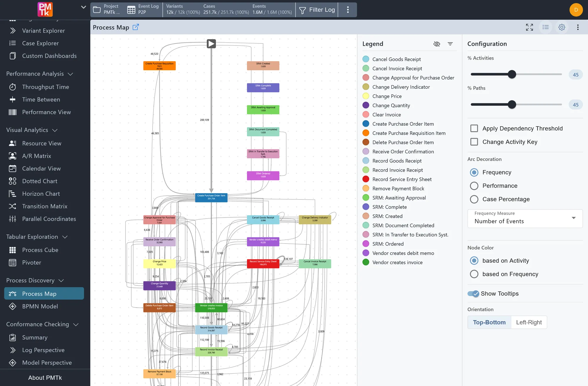Select node color based on Frequency

click(x=474, y=274)
